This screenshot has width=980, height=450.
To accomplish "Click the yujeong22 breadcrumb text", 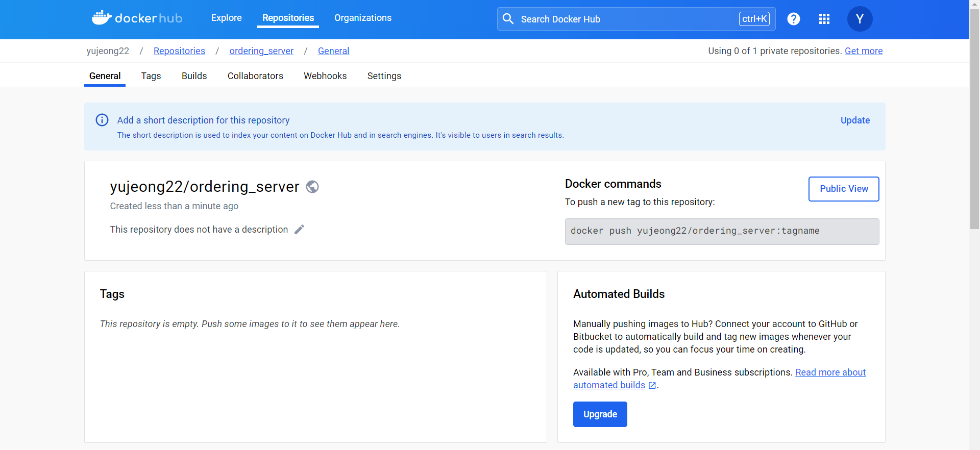I will (108, 51).
